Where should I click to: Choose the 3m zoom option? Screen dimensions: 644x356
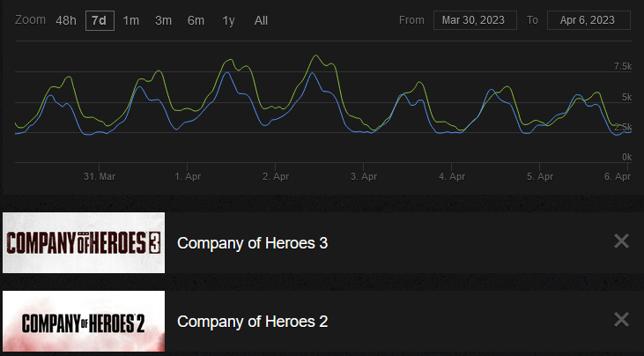(x=163, y=20)
